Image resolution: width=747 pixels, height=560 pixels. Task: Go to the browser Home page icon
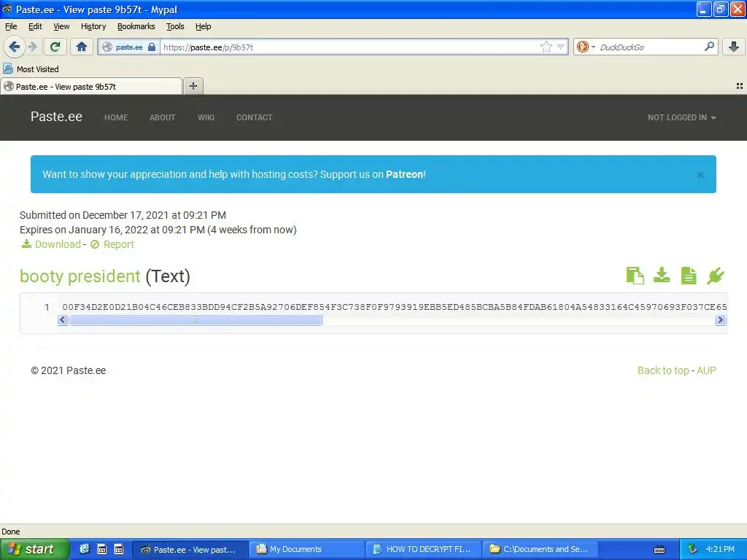click(x=82, y=47)
